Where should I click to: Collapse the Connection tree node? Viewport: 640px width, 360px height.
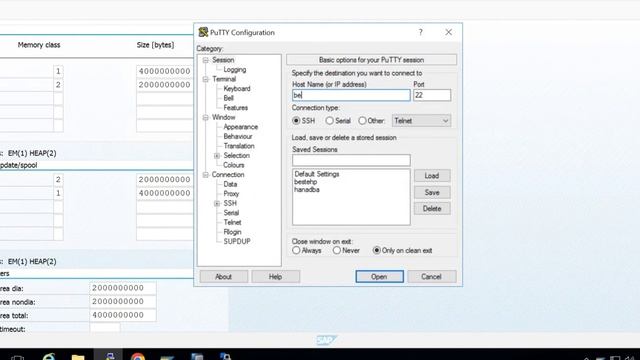click(206, 175)
